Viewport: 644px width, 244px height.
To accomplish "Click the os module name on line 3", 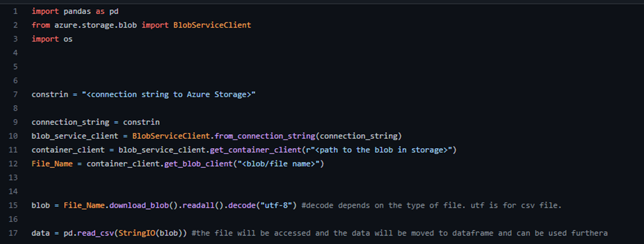I will coord(68,39).
